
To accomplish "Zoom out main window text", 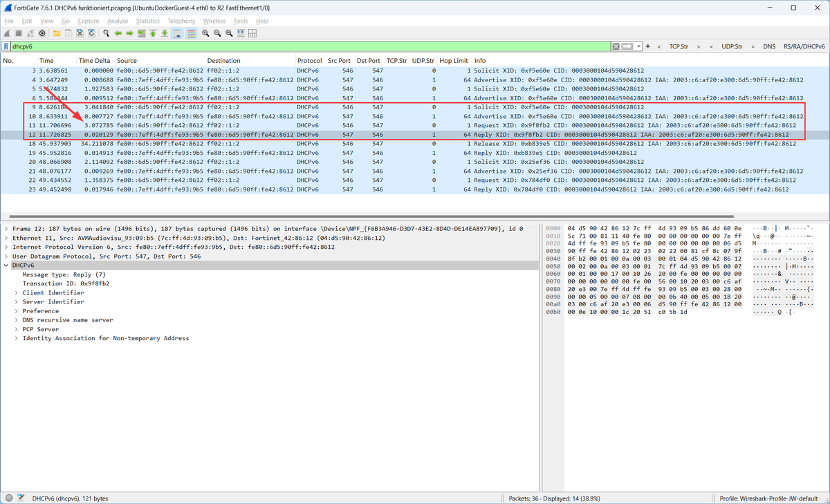I will (217, 32).
